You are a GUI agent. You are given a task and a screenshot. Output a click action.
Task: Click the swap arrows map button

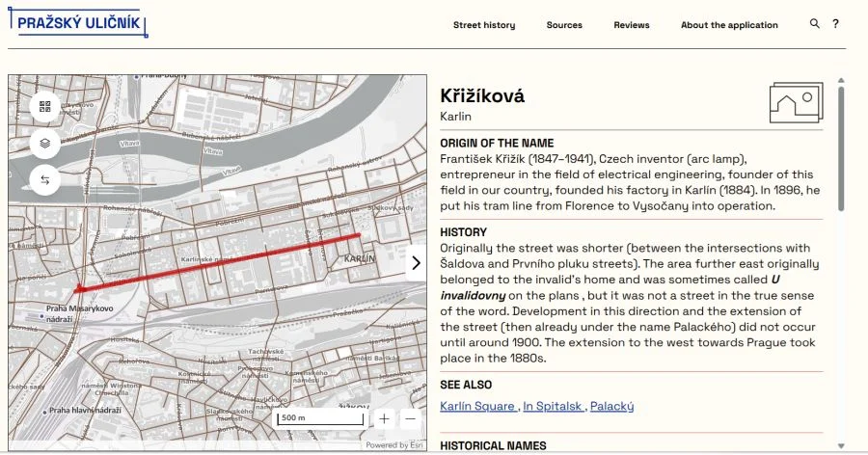point(44,180)
